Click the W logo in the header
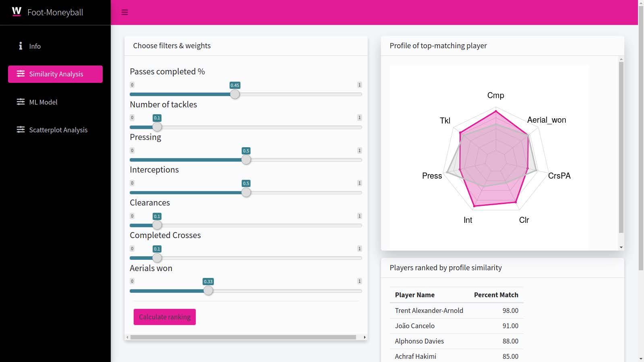This screenshot has width=644, height=362. tap(17, 12)
